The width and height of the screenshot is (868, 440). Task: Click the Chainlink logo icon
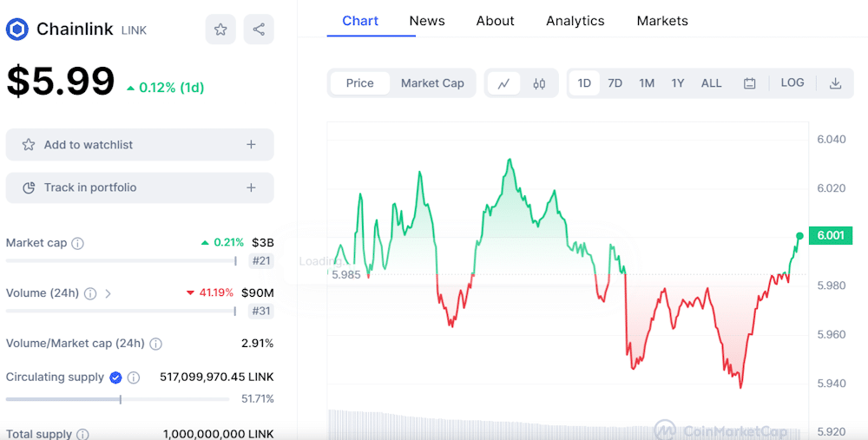tap(17, 30)
